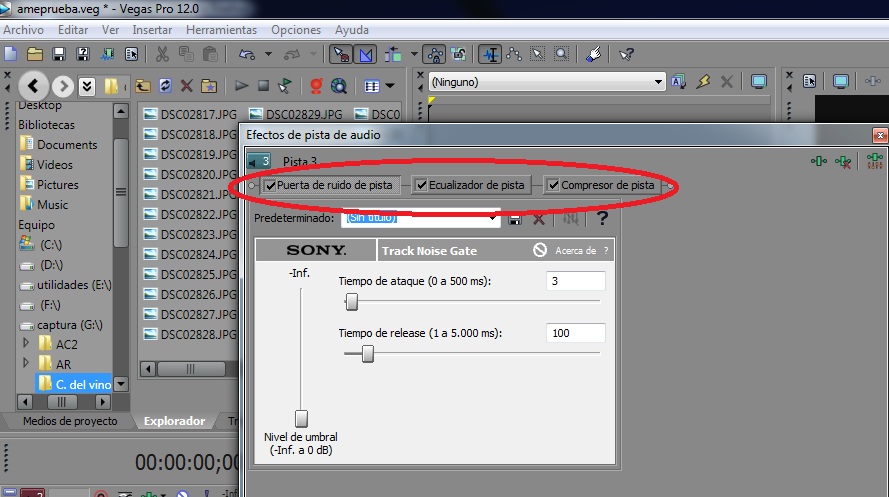The width and height of the screenshot is (889, 497).
Task: Open the Herramientas menu
Action: click(222, 30)
